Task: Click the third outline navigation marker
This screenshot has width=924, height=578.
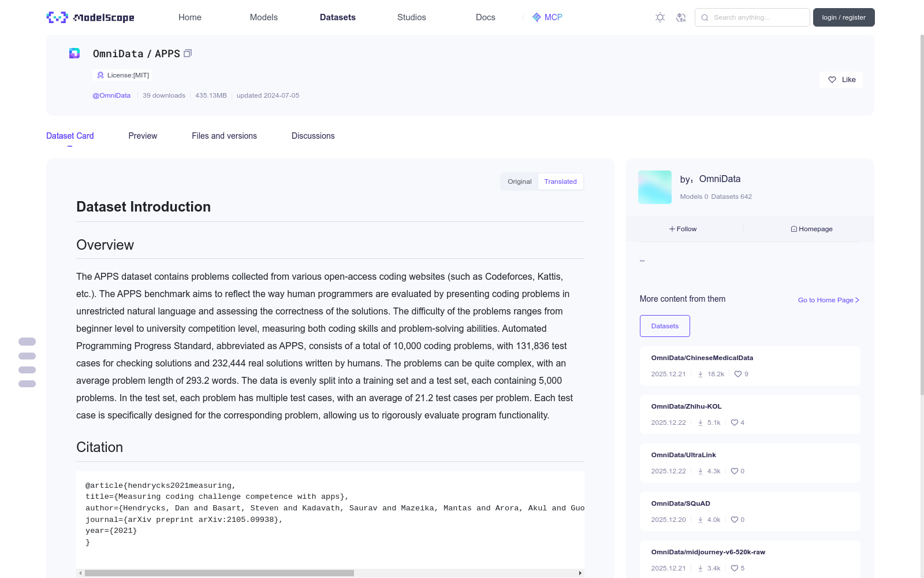Action: [27, 370]
